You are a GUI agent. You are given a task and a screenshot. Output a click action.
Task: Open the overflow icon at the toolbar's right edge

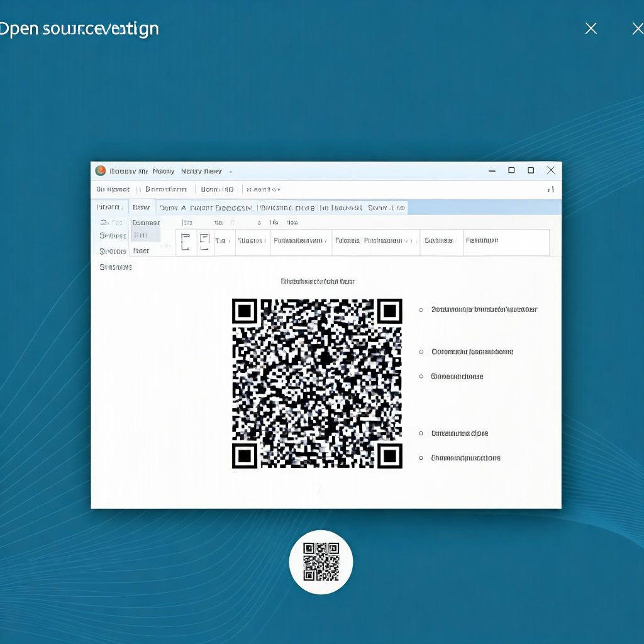(551, 189)
